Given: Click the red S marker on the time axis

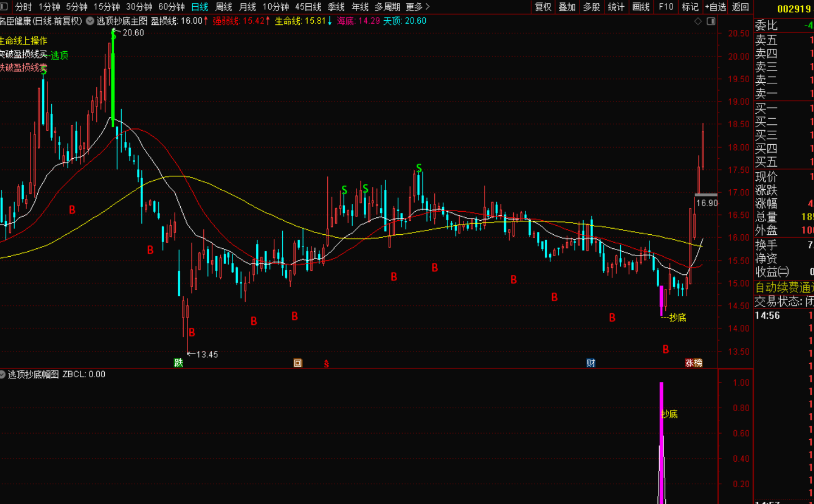Looking at the screenshot, I should 326,364.
